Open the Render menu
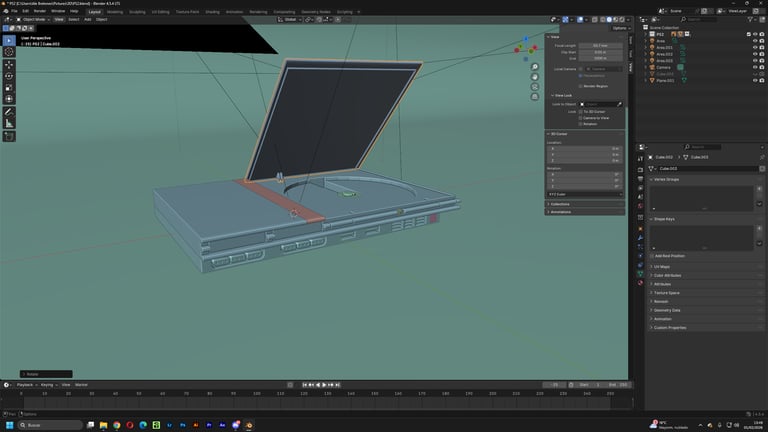 pyautogui.click(x=40, y=11)
